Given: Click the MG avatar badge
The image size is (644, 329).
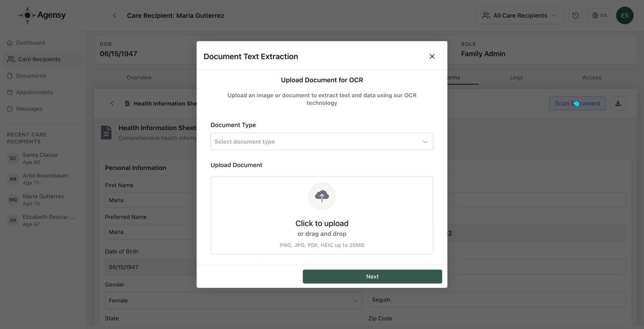Looking at the screenshot, I should click(13, 200).
